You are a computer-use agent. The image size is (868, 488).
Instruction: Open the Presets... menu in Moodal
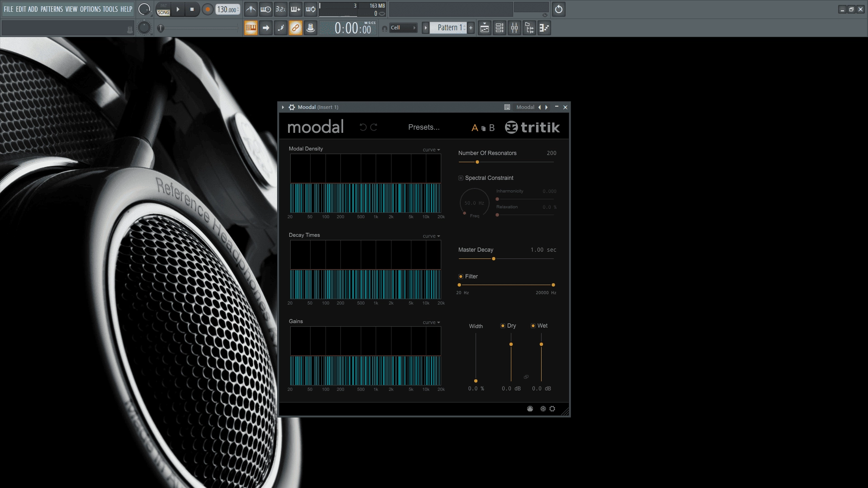(x=424, y=127)
